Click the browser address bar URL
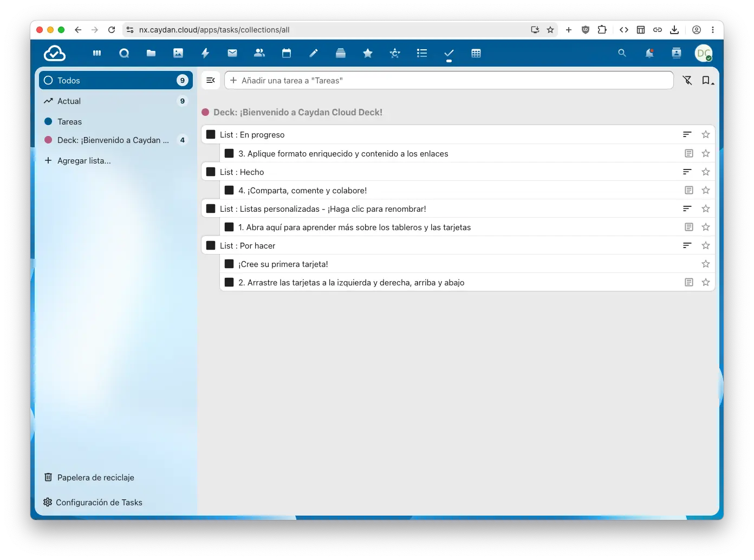The width and height of the screenshot is (754, 560). [214, 30]
